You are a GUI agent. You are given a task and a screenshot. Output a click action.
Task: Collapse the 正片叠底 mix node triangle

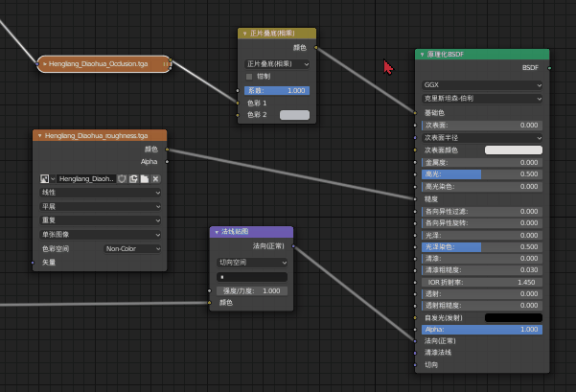tap(244, 34)
